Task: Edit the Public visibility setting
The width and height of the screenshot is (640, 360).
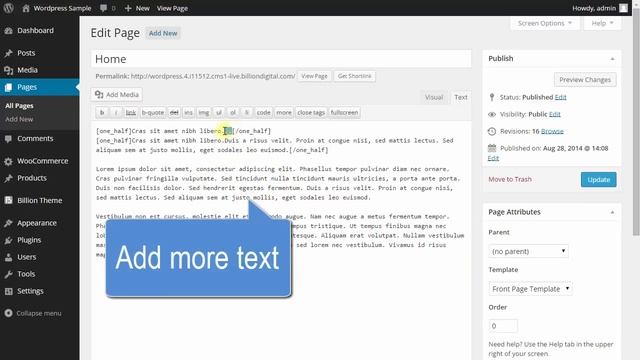Action: [x=555, y=114]
